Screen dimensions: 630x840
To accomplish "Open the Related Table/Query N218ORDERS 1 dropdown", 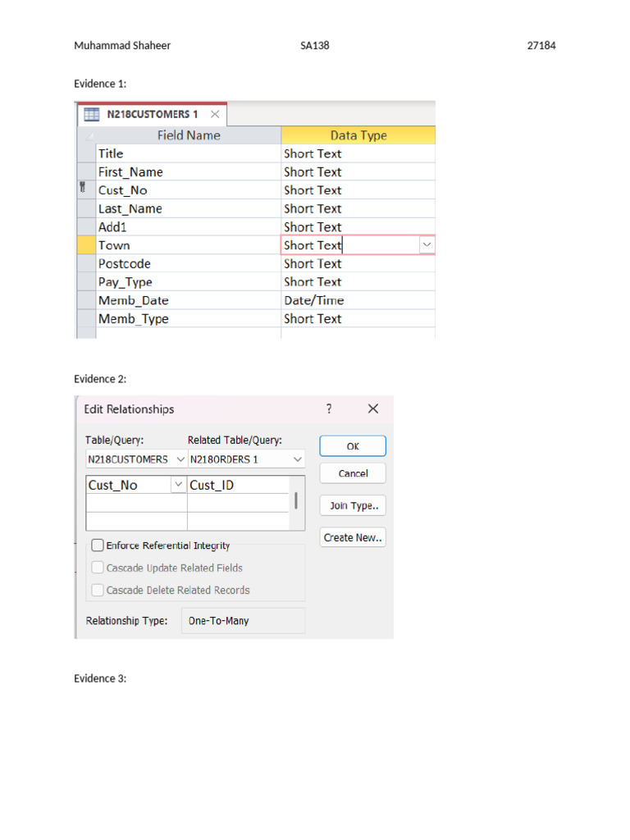I will (297, 459).
